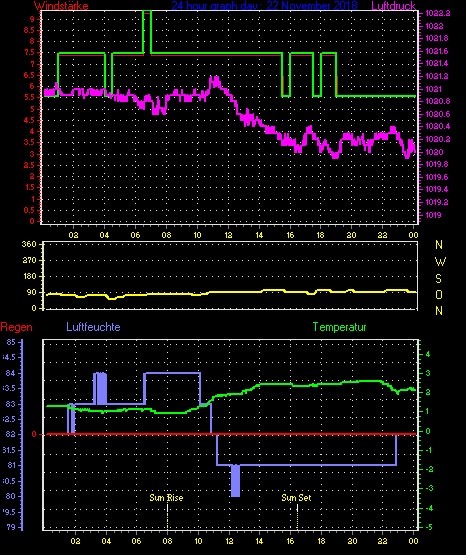Click pressure axis value 1022.2
The height and width of the screenshot is (555, 466).
point(438,13)
